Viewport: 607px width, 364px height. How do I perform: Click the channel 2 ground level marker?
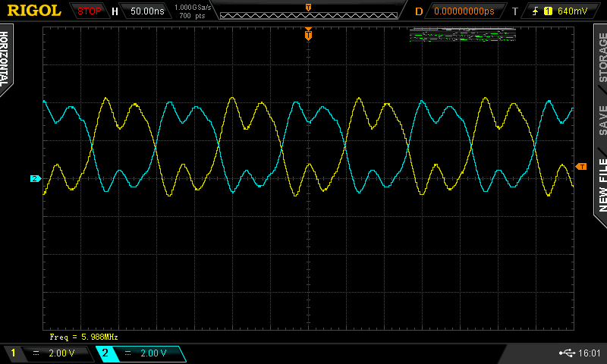(35, 178)
